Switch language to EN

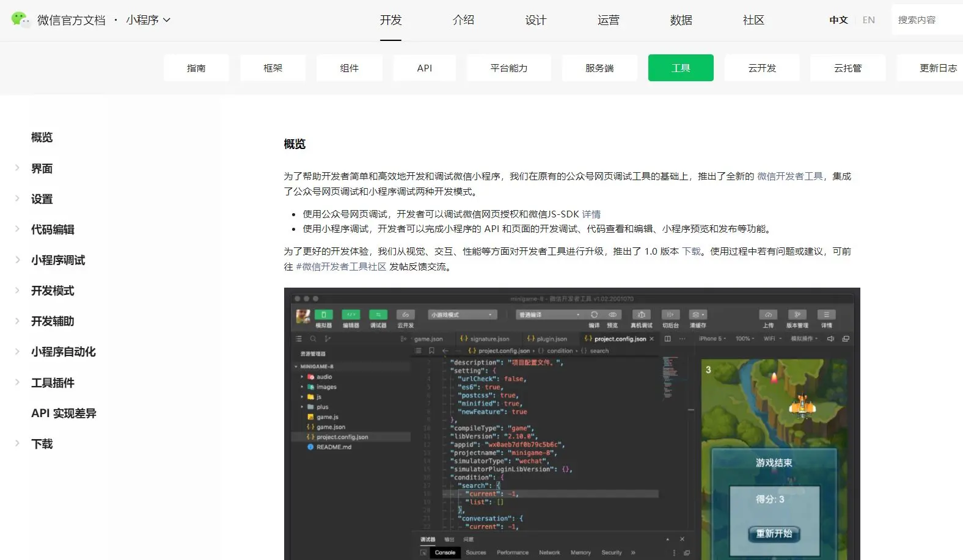pos(868,20)
